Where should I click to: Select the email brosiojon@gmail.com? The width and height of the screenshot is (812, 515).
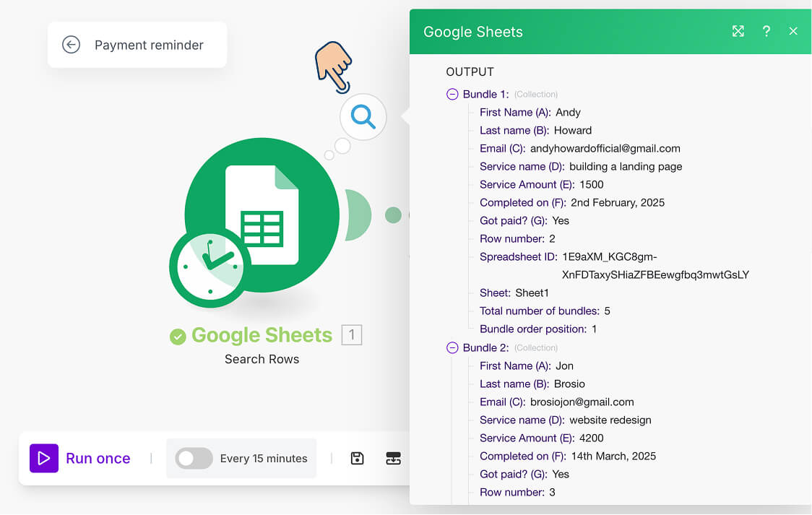click(582, 402)
